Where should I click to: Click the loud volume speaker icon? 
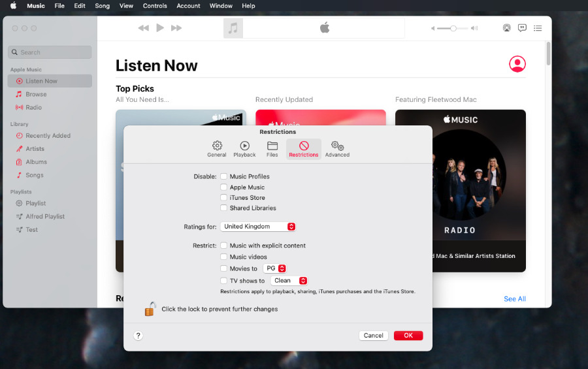(474, 28)
